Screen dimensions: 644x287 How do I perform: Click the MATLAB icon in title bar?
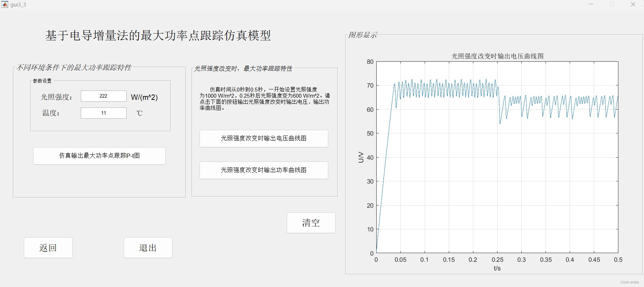point(5,5)
